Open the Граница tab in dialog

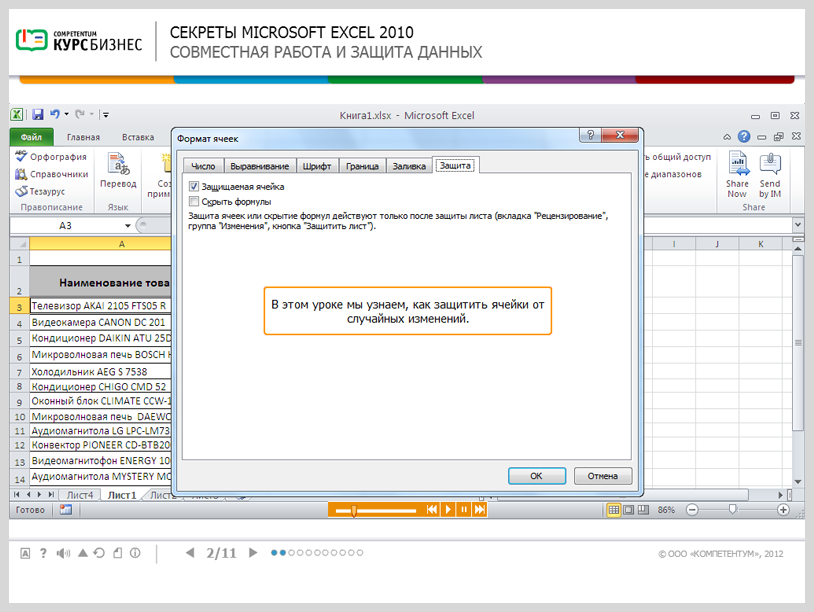362,166
